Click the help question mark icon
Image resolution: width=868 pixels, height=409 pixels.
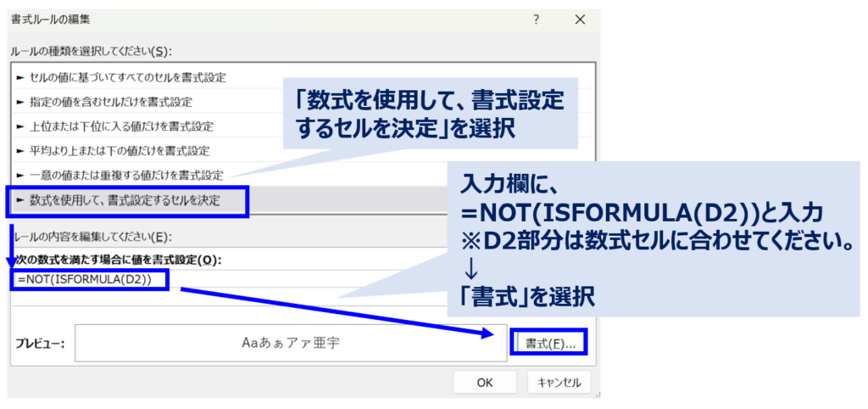click(x=536, y=20)
